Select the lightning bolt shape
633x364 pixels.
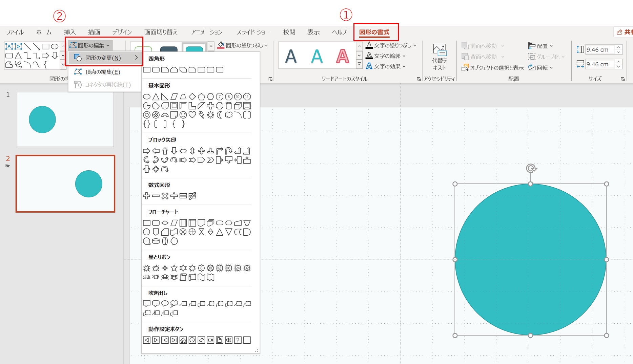(x=201, y=115)
